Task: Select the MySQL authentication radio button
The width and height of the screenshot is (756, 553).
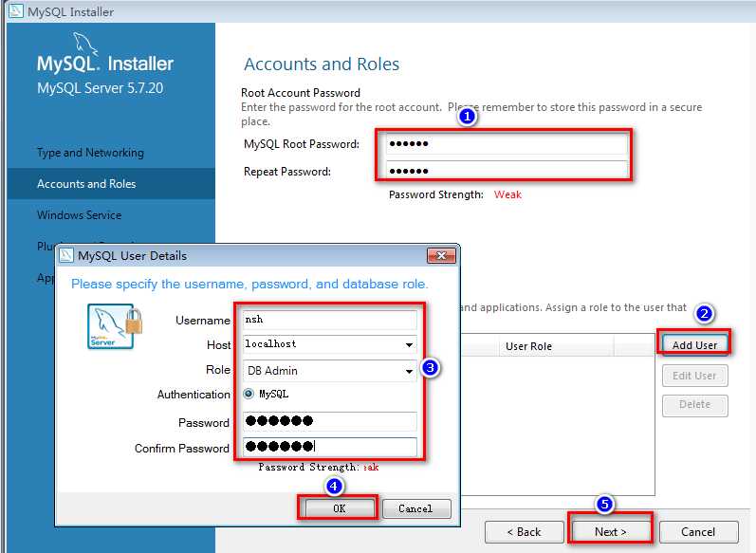Action: pos(249,394)
